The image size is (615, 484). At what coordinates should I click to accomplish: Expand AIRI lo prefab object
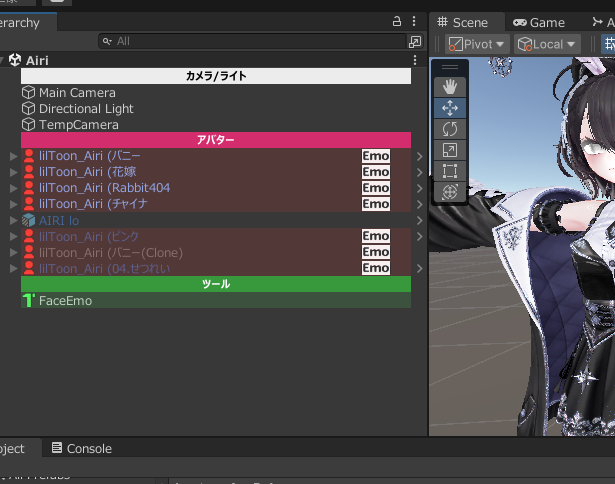click(14, 220)
